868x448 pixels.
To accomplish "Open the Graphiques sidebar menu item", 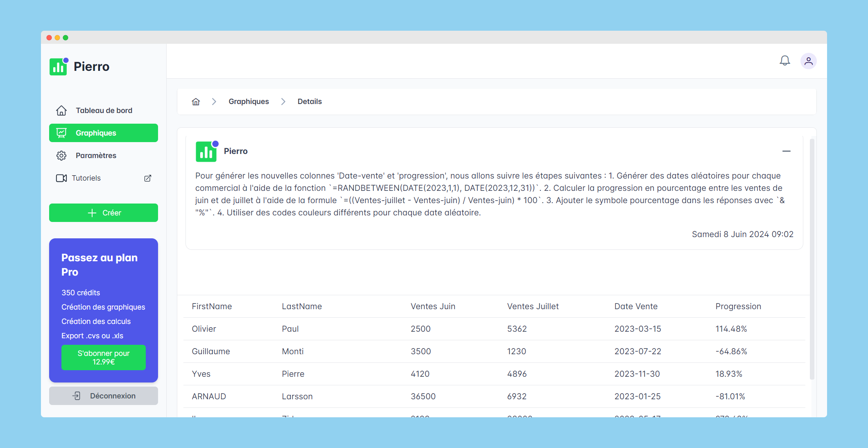I will 104,133.
